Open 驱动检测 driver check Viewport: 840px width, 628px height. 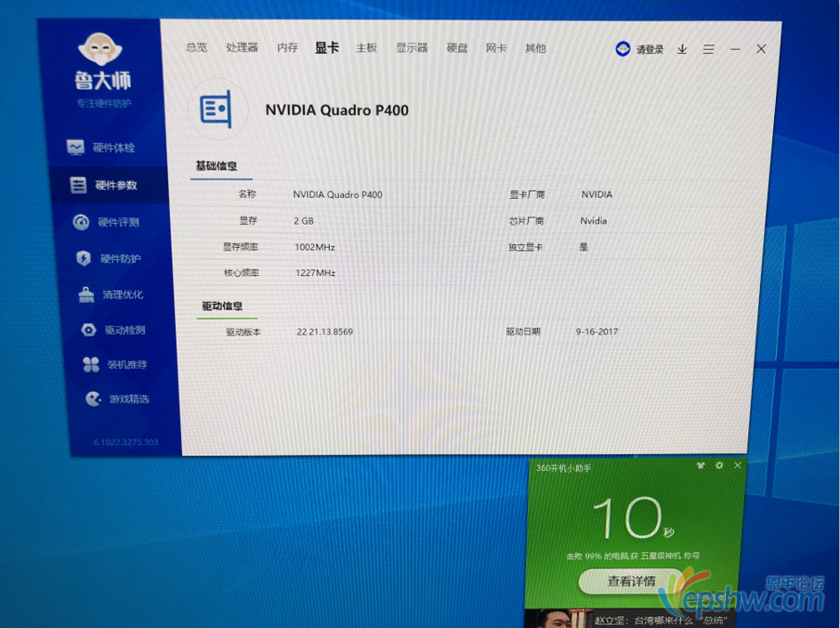point(112,330)
